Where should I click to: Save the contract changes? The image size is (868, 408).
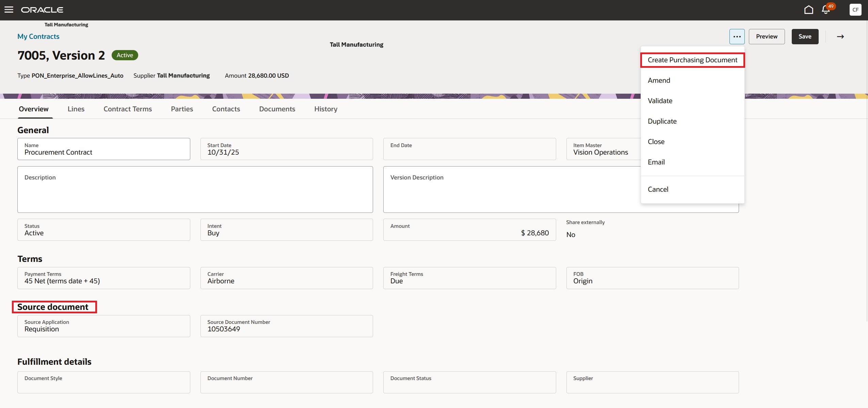[x=805, y=36]
